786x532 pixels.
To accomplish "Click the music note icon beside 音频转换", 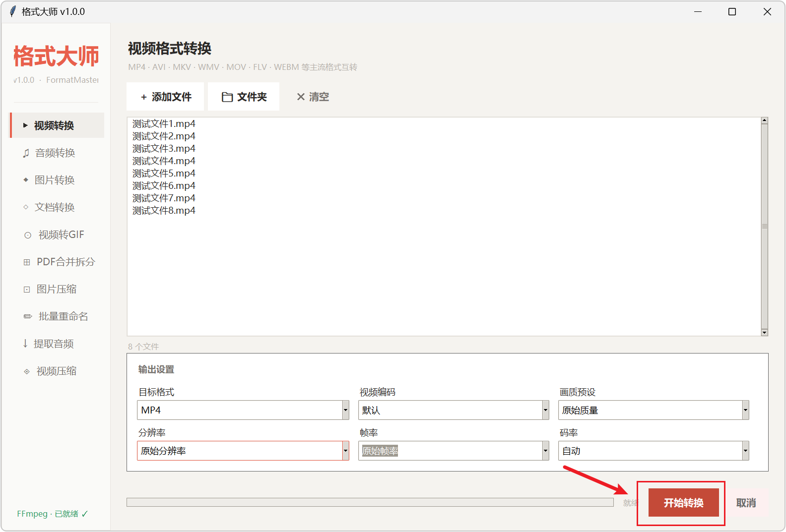I will (26, 153).
